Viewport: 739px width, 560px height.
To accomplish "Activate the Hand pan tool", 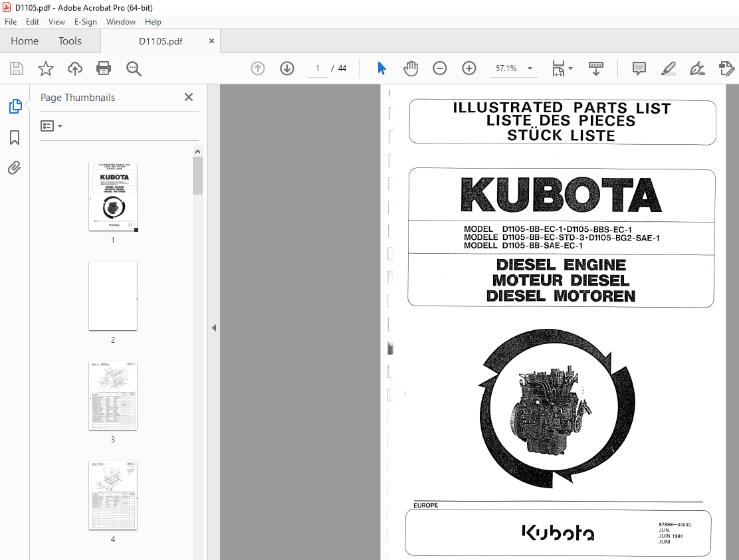I will click(411, 68).
